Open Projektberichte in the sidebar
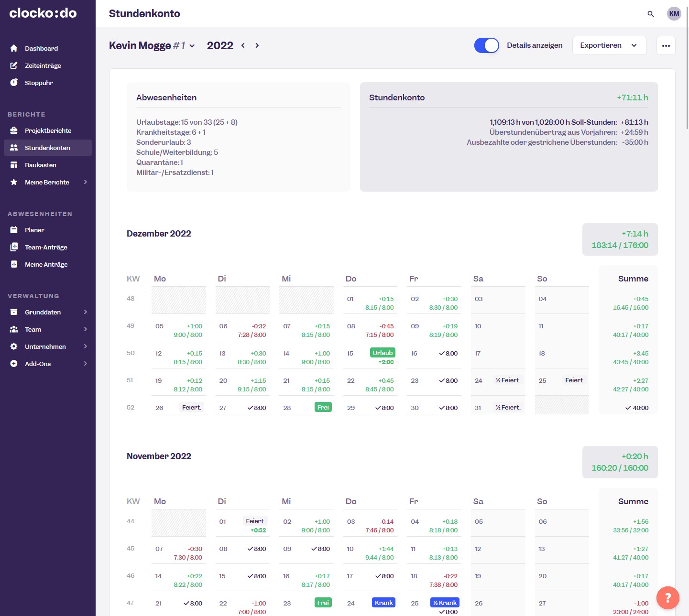Screen dimensions: 689x616 pyautogui.click(x=48, y=130)
